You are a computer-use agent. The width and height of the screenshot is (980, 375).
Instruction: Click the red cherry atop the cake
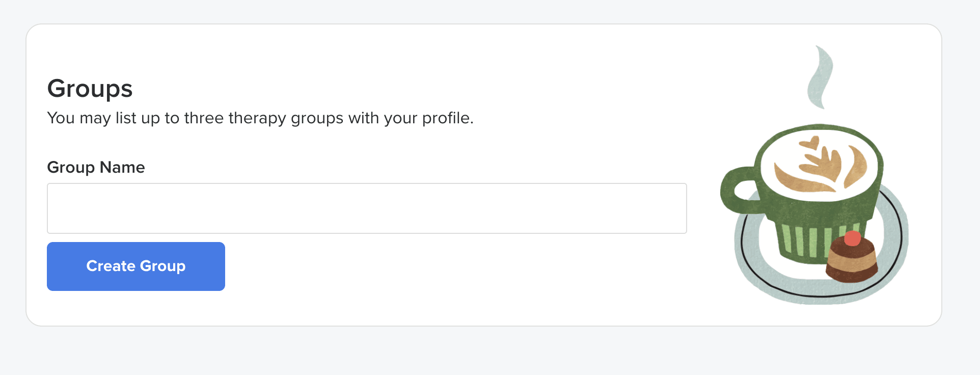(852, 238)
